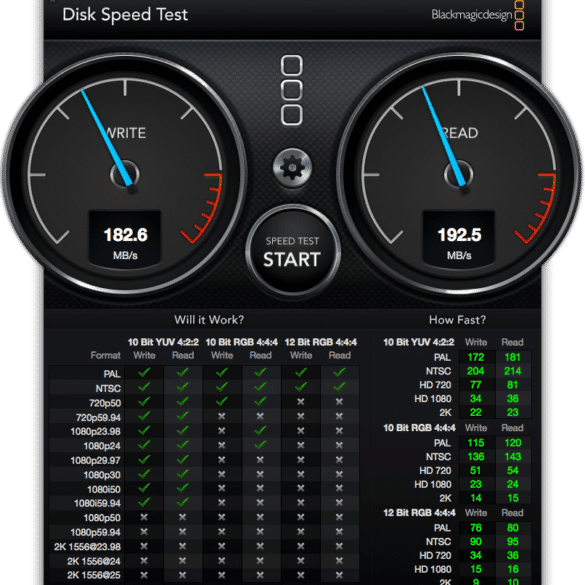Click the Blackmagicdesign logo
Screen dimensions: 585x585
point(478,15)
